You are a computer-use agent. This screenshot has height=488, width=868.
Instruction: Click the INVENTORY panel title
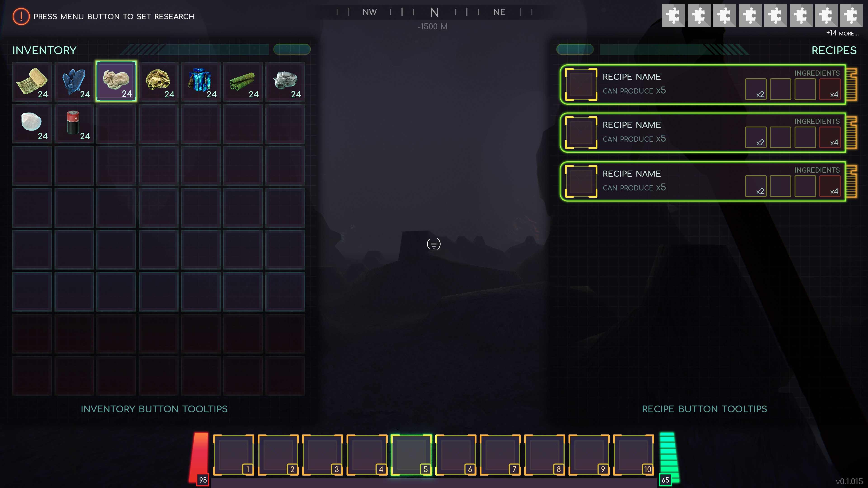[45, 50]
